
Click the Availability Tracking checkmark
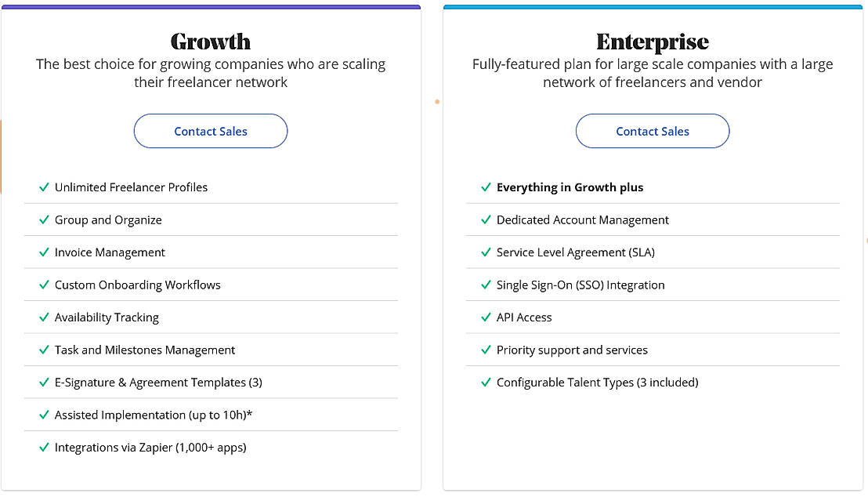coord(45,317)
